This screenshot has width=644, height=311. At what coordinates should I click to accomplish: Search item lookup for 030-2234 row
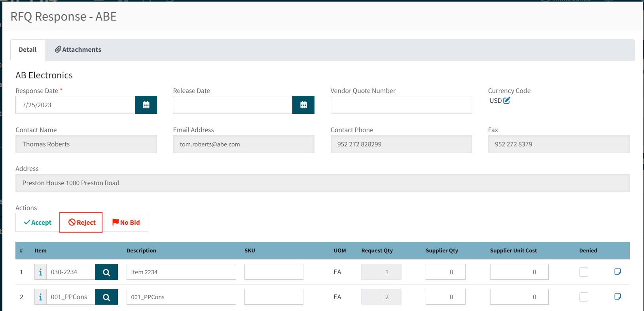pyautogui.click(x=106, y=272)
